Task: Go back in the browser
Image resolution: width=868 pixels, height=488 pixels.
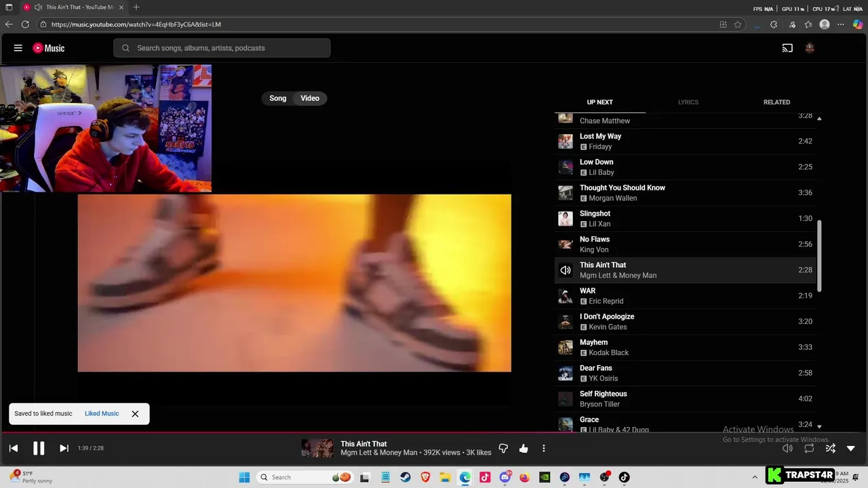Action: pyautogui.click(x=9, y=24)
